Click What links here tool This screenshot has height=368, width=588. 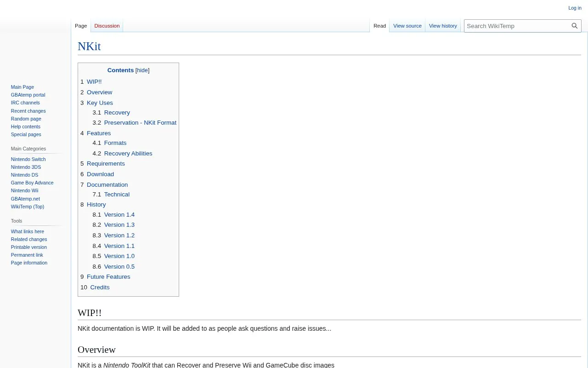point(28,231)
